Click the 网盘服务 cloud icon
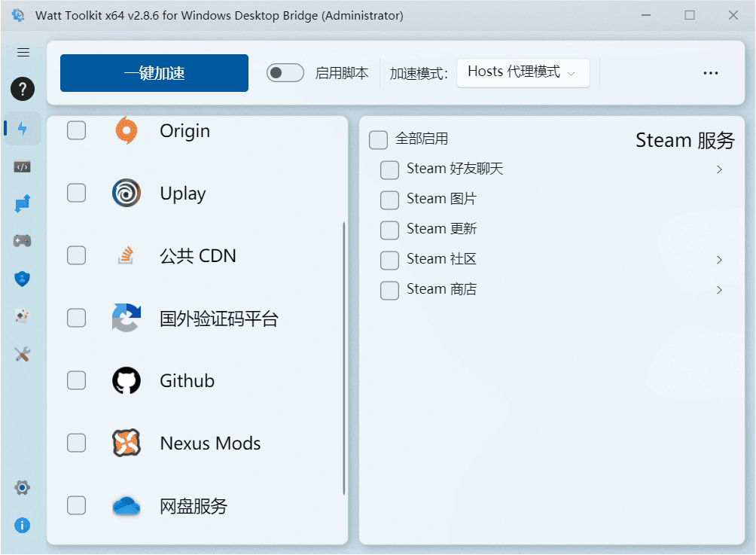The image size is (756, 555). pos(127,506)
